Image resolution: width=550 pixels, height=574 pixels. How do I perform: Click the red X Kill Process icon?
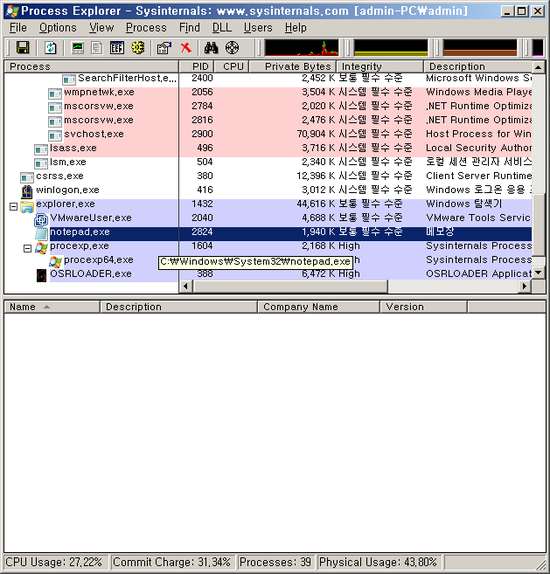point(186,48)
